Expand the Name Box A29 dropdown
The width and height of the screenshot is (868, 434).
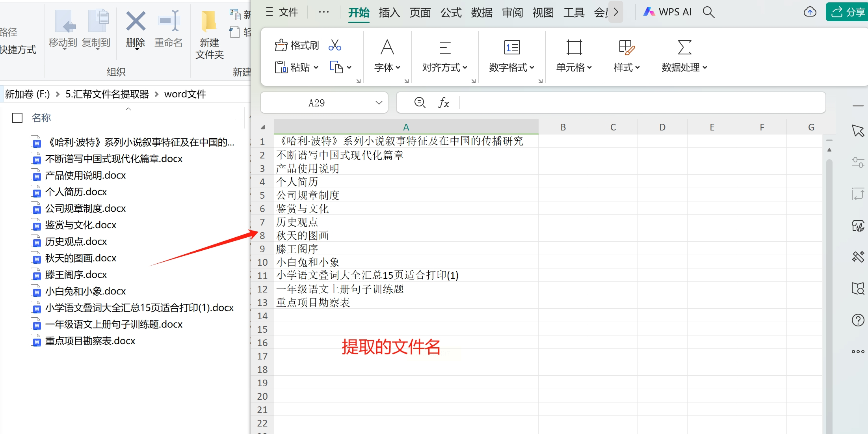tap(379, 103)
